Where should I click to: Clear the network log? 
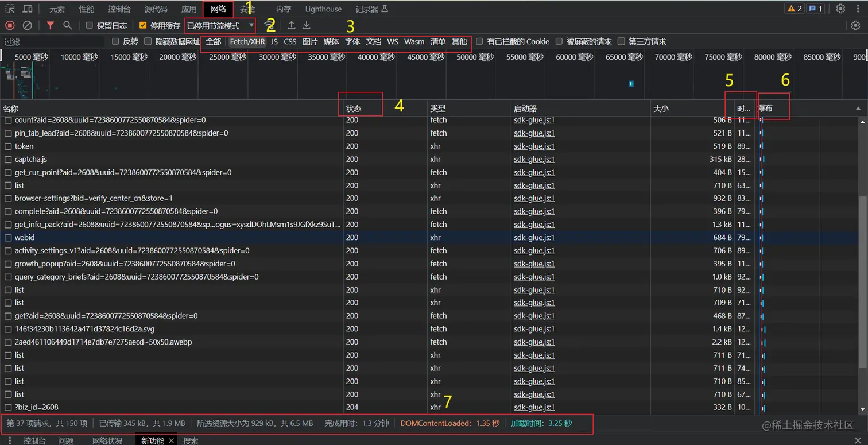click(x=27, y=25)
